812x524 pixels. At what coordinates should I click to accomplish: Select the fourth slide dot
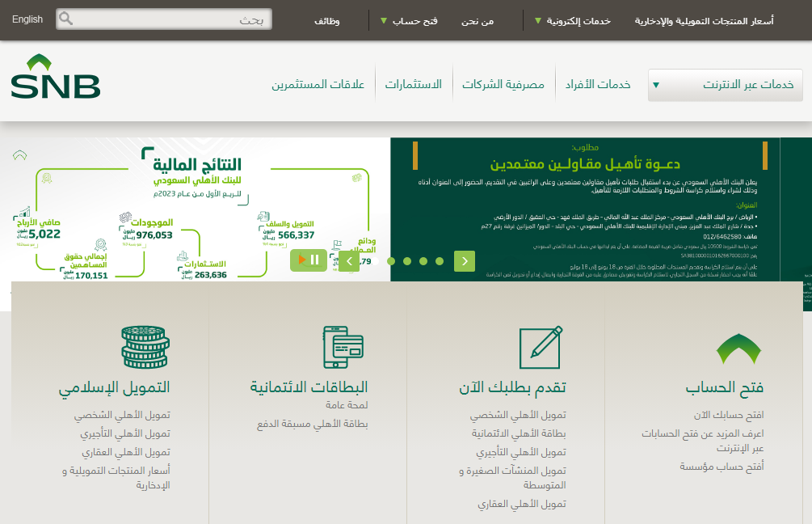(423, 261)
